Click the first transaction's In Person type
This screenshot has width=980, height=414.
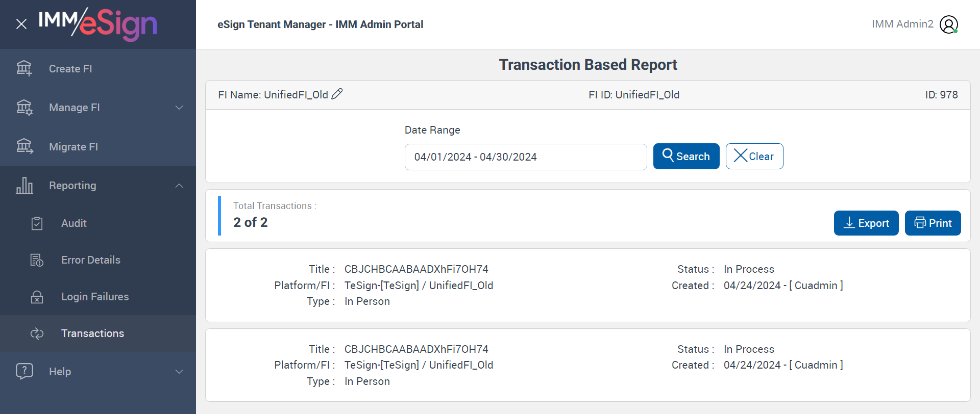click(x=367, y=301)
